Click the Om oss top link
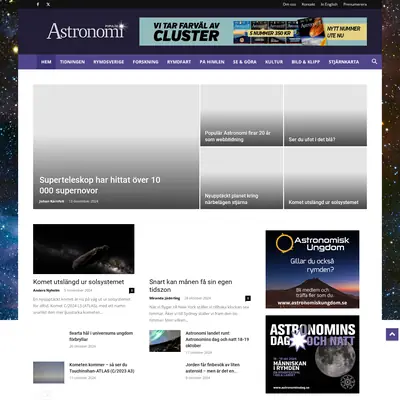Screen dimensions: 400x400 [x=289, y=4]
